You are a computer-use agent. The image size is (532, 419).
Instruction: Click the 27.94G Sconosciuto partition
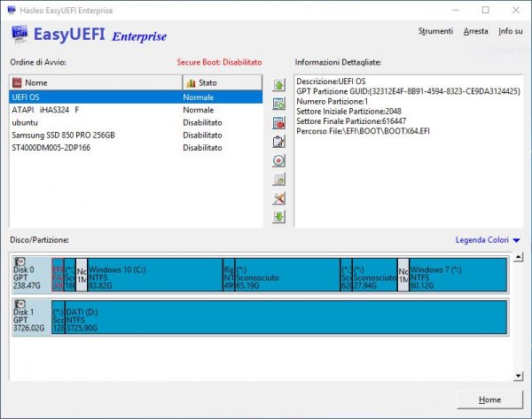375,275
